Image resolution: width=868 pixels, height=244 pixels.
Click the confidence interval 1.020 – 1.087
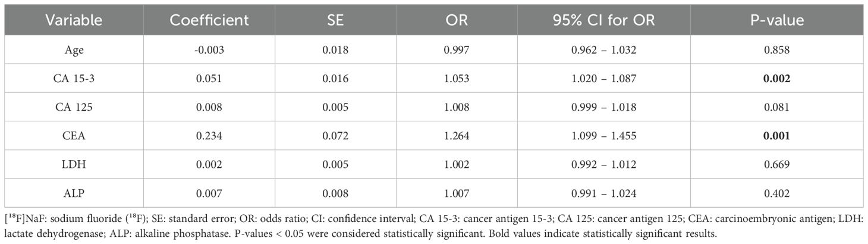pos(603,79)
